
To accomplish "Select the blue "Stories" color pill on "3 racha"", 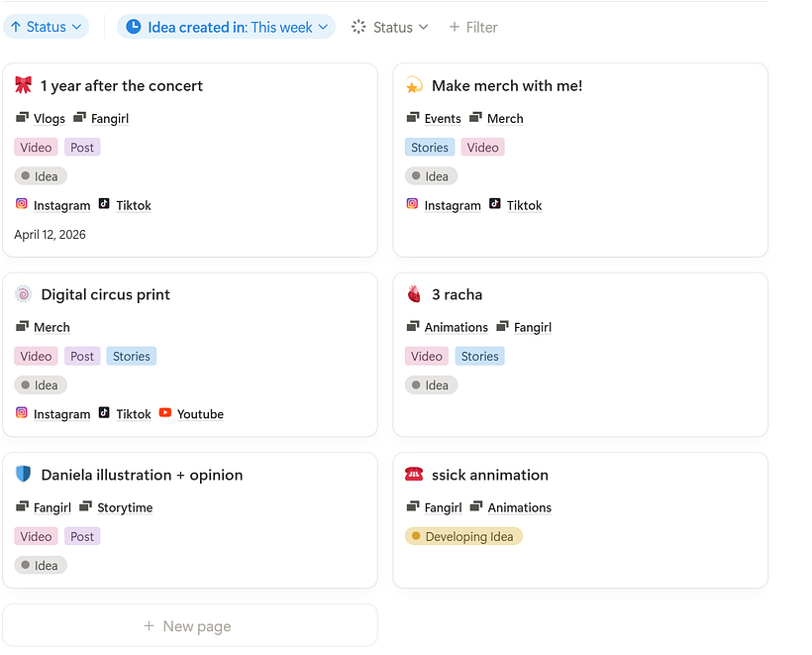I will coord(479,355).
